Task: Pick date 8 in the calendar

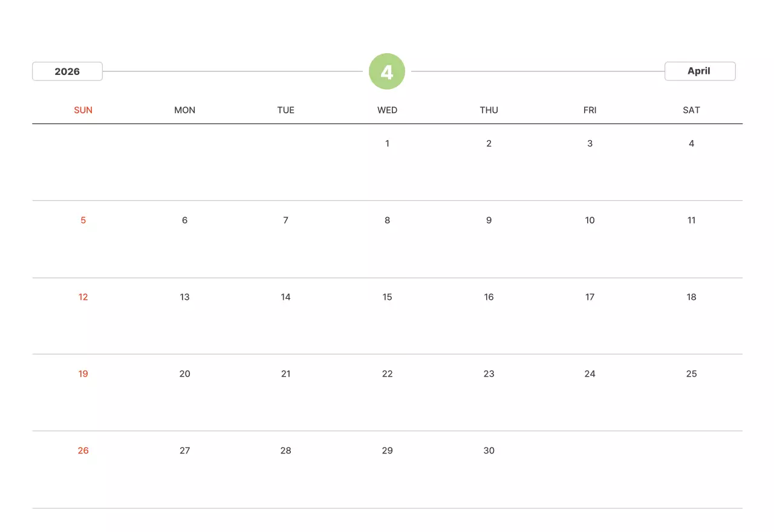Action: point(387,220)
